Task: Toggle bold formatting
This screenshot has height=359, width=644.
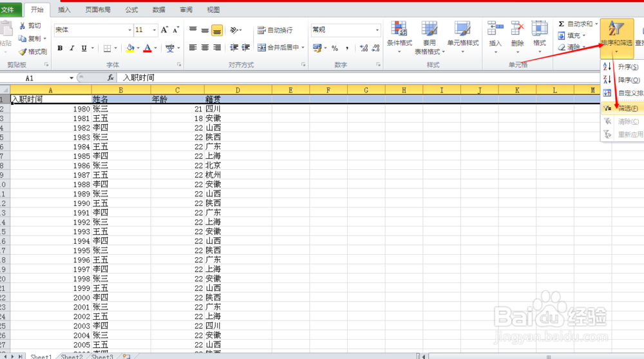Action: pyautogui.click(x=60, y=48)
